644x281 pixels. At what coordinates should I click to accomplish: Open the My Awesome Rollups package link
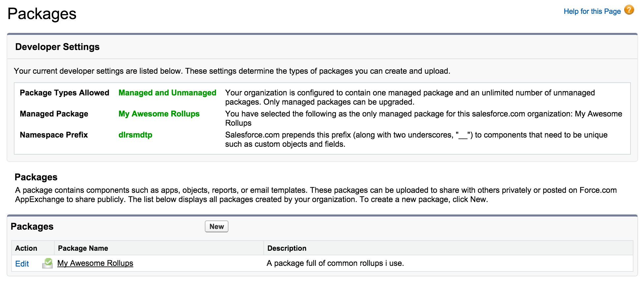click(x=95, y=263)
